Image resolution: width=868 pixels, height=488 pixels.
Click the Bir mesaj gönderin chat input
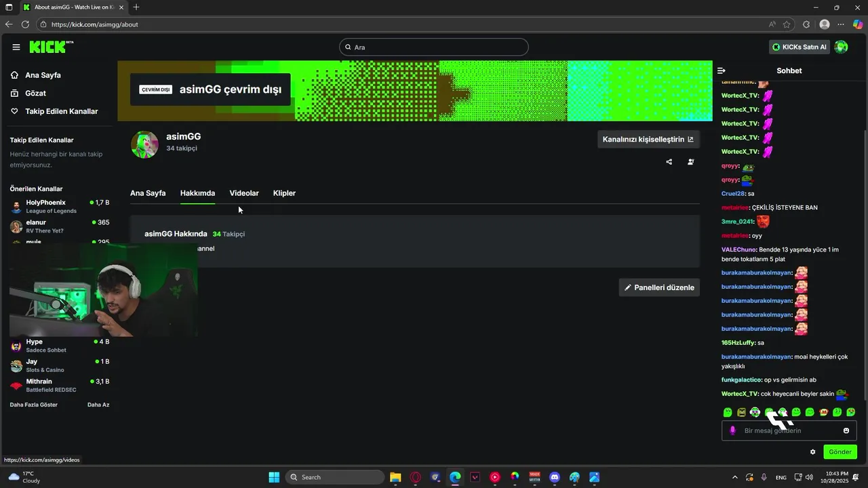789,430
